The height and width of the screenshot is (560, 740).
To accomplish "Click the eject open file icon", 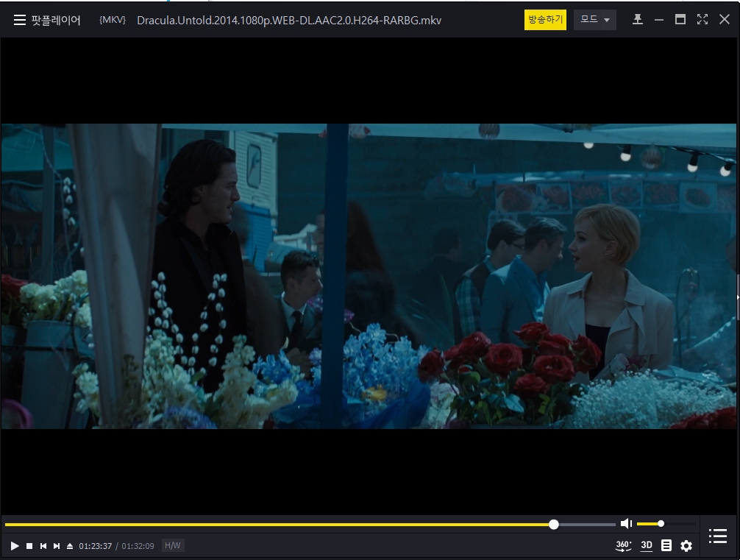I will [70, 546].
